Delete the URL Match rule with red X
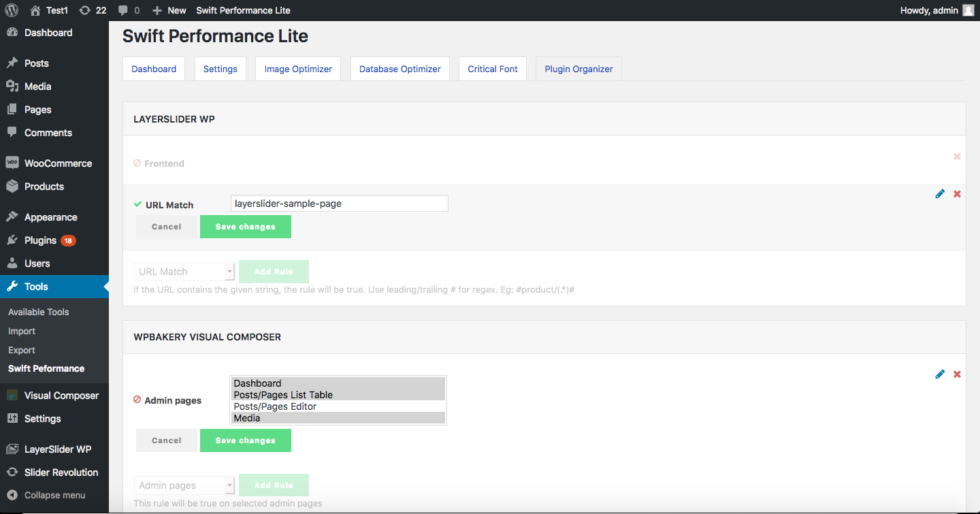The image size is (980, 514). (x=957, y=194)
